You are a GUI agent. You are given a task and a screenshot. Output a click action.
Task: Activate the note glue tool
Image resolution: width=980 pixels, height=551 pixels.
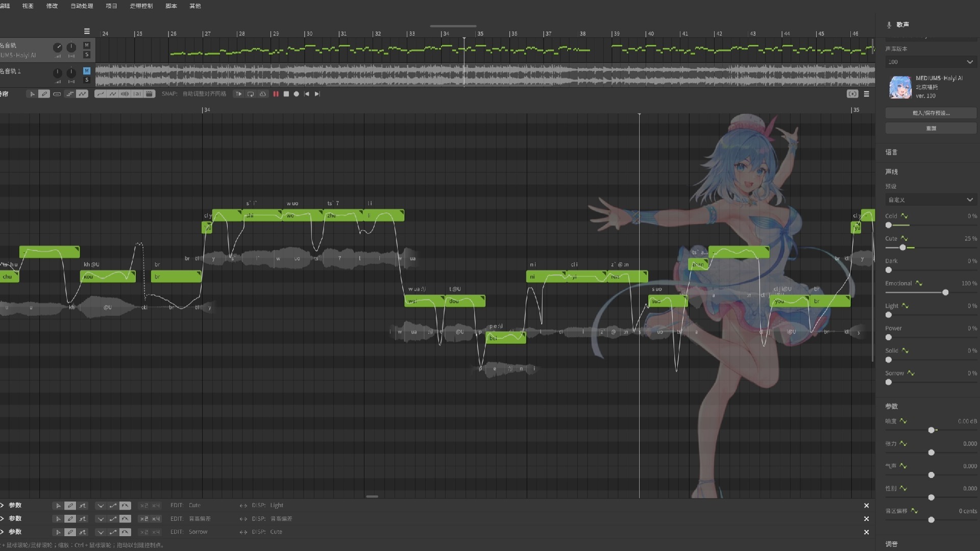click(57, 94)
